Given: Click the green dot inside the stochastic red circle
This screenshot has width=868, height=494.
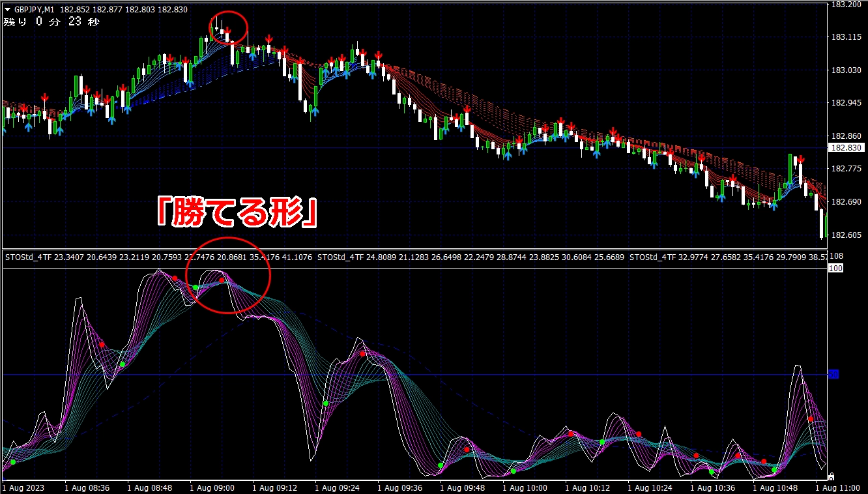Looking at the screenshot, I should (195, 287).
